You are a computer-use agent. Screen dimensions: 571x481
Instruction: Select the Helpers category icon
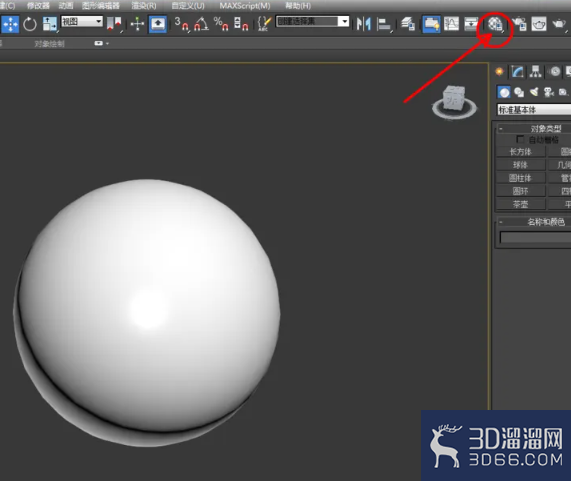click(563, 92)
